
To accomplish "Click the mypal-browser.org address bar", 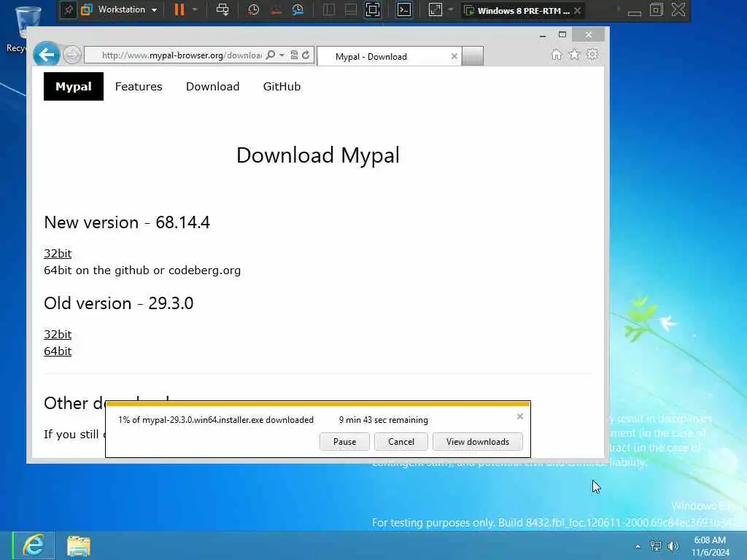I will point(181,55).
